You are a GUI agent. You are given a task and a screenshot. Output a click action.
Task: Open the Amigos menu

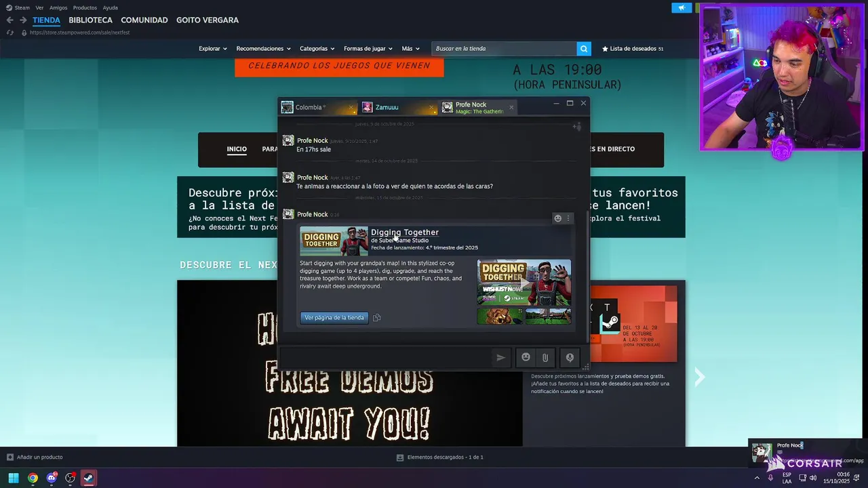(x=58, y=7)
